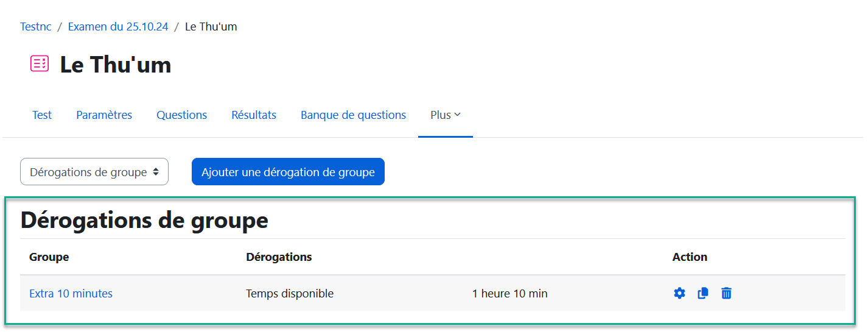Open the Paramètres tab
Viewport: 868px width, 334px height.
(x=104, y=115)
